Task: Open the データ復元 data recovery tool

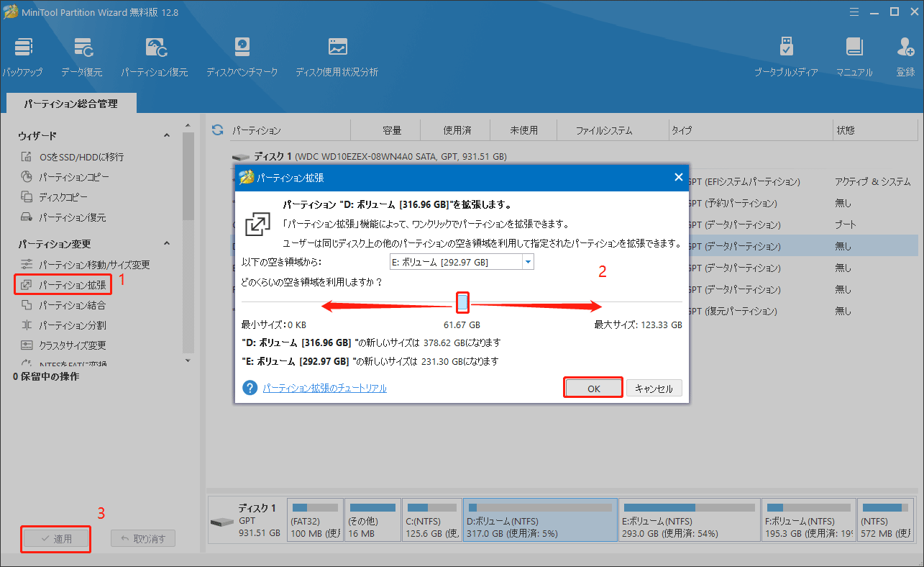Action: 81,56
